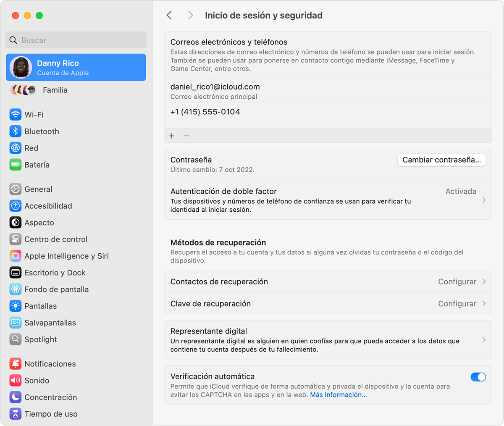Click the Buscar magnifier icon
This screenshot has height=426, width=504.
point(13,40)
